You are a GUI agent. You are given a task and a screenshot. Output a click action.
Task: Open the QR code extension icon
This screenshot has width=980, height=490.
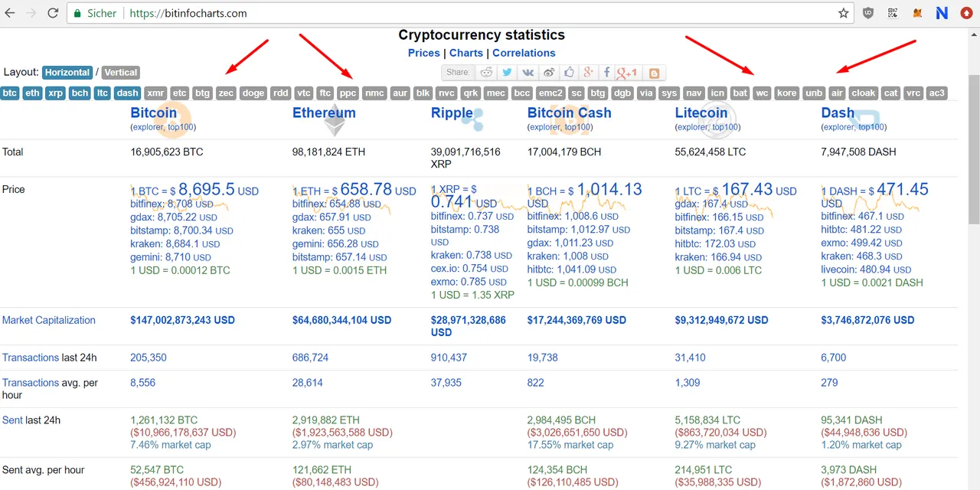point(893,13)
